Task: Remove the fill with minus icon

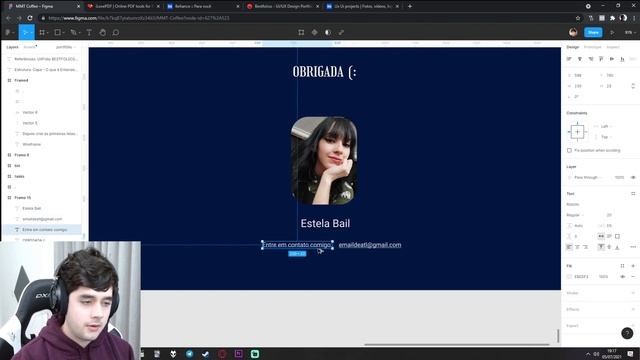Action: [x=633, y=277]
